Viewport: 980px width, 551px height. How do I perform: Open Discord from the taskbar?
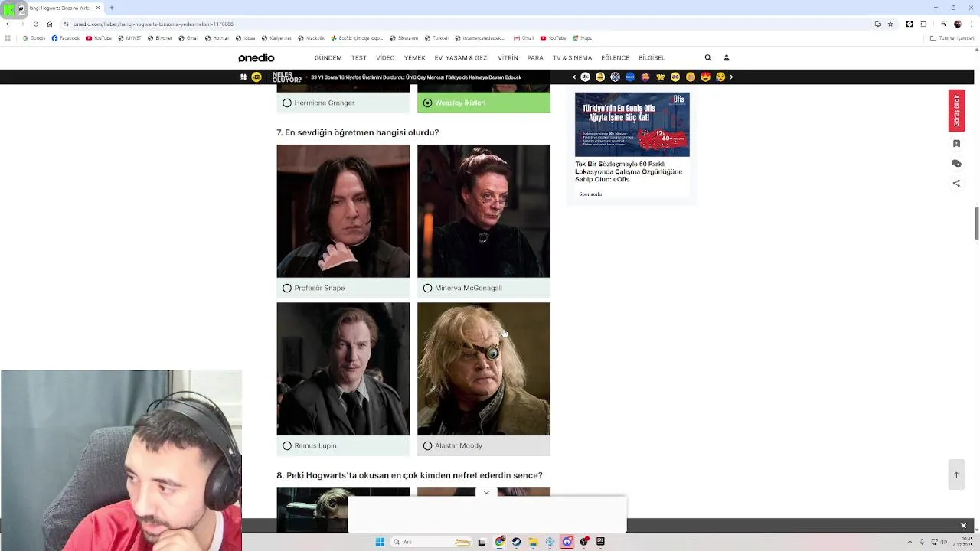point(567,542)
